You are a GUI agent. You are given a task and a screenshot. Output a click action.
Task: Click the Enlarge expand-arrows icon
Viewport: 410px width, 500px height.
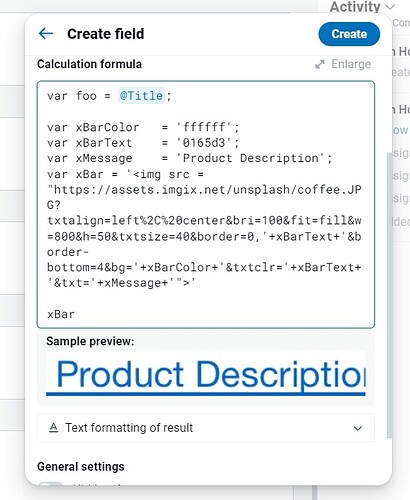pyautogui.click(x=320, y=64)
